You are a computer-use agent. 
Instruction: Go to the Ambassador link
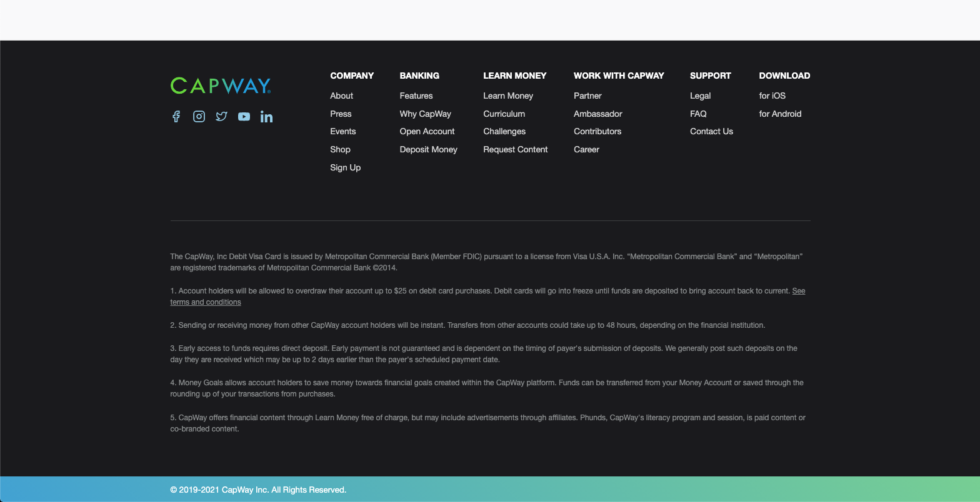coord(598,114)
